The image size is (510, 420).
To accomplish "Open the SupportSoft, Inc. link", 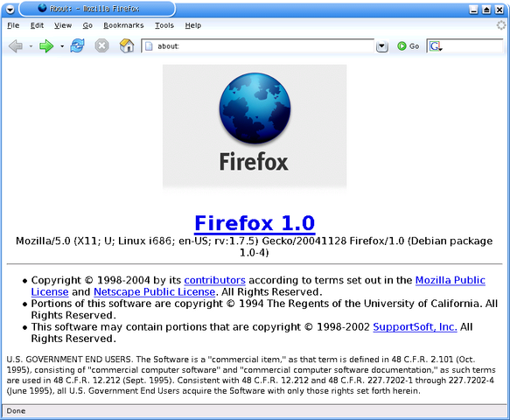I will pos(415,327).
